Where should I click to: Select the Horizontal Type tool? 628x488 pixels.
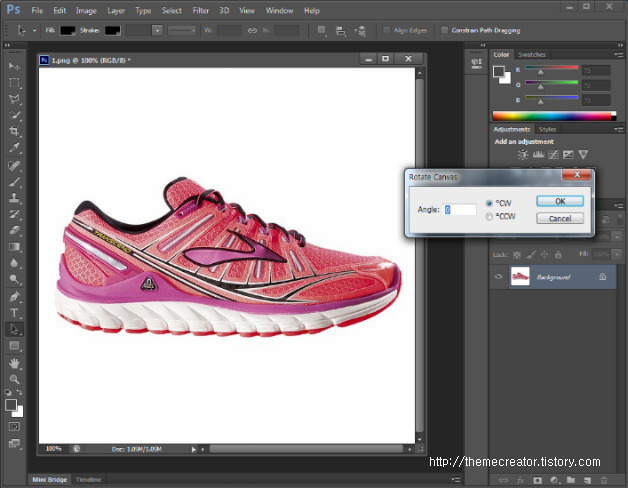pos(14,313)
